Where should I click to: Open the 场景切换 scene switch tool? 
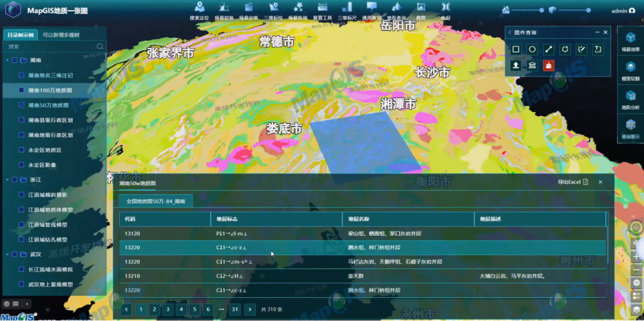point(224,11)
